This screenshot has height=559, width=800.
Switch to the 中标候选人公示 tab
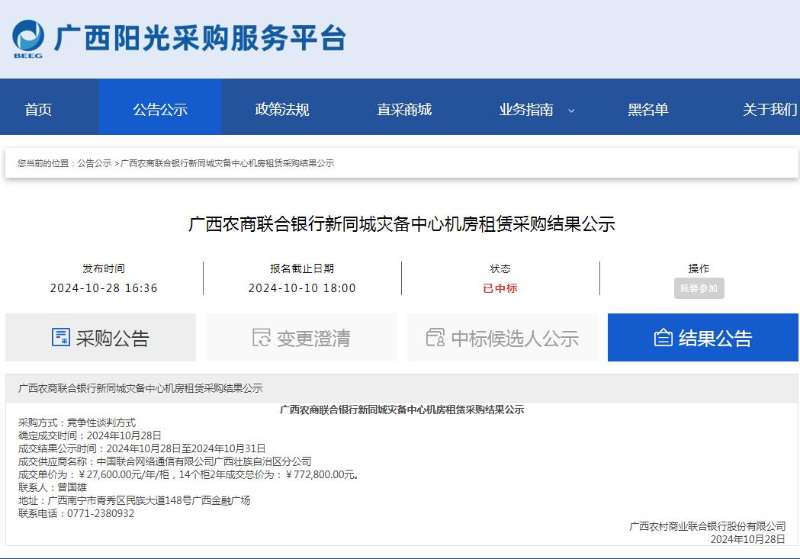[x=503, y=338]
